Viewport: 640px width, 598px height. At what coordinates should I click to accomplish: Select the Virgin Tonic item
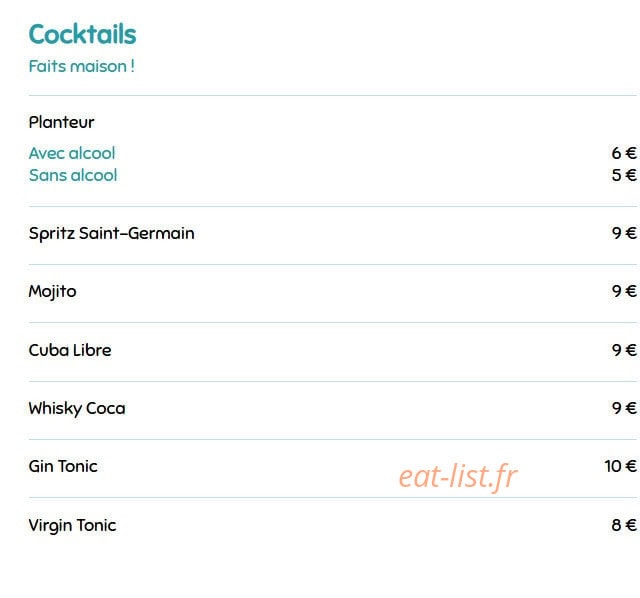pyautogui.click(x=72, y=525)
